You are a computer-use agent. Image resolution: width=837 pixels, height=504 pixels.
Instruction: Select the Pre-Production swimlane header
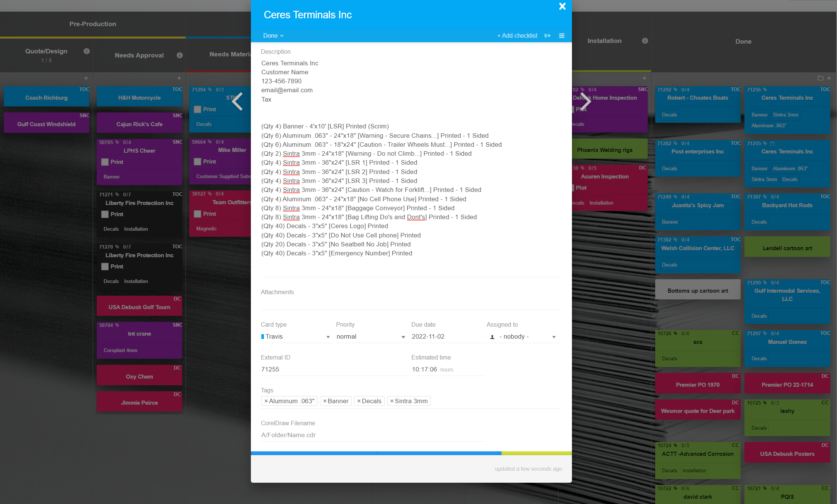point(93,24)
